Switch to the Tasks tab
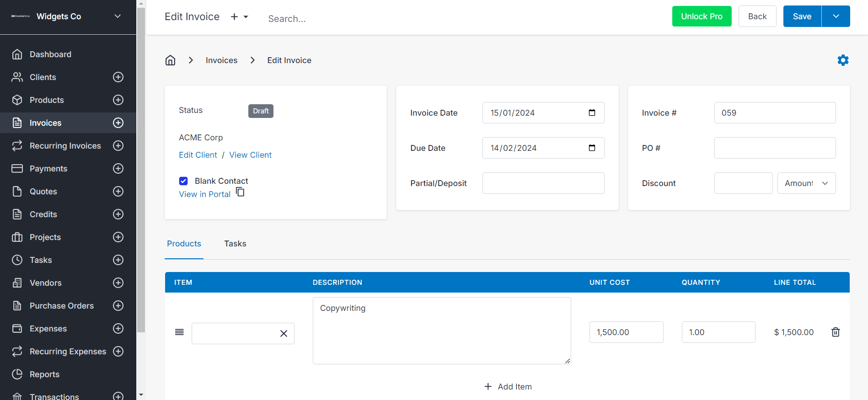The height and width of the screenshot is (400, 868). (x=235, y=244)
